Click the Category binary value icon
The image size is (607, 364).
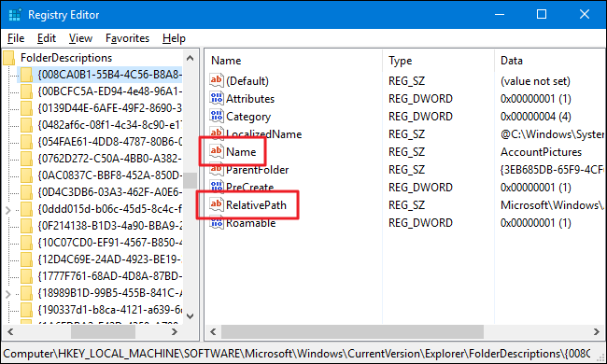(x=217, y=116)
